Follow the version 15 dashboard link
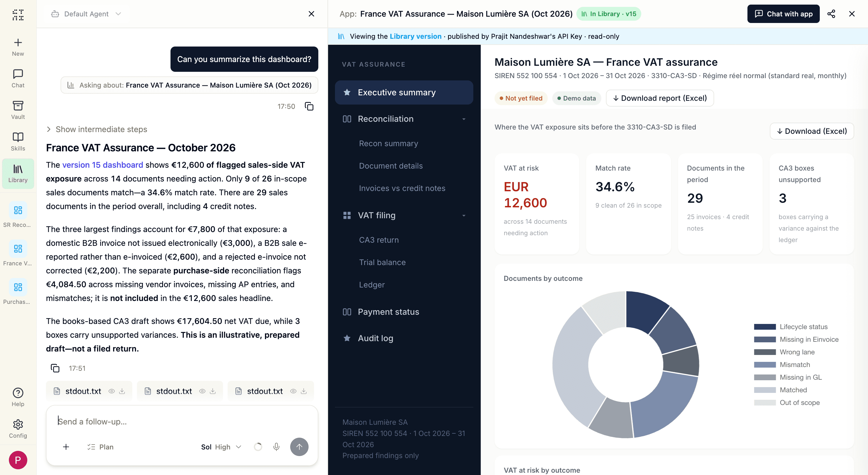The image size is (868, 475). pyautogui.click(x=103, y=165)
